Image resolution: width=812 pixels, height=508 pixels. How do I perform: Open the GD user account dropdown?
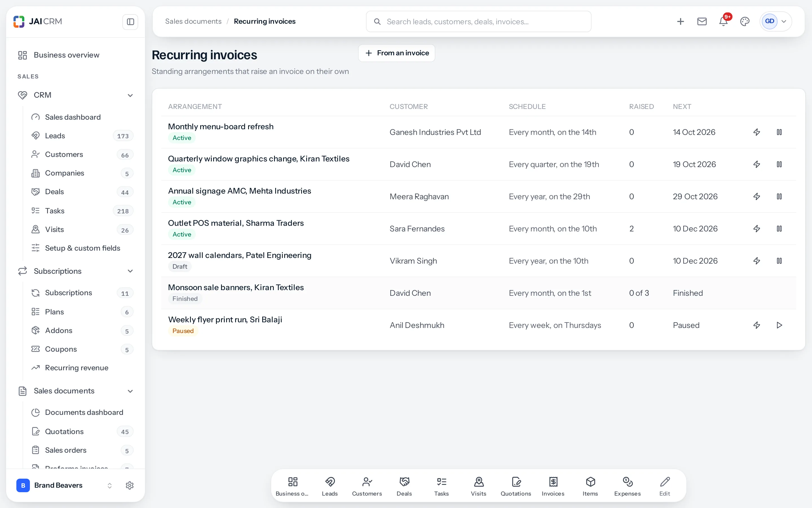pyautogui.click(x=776, y=21)
